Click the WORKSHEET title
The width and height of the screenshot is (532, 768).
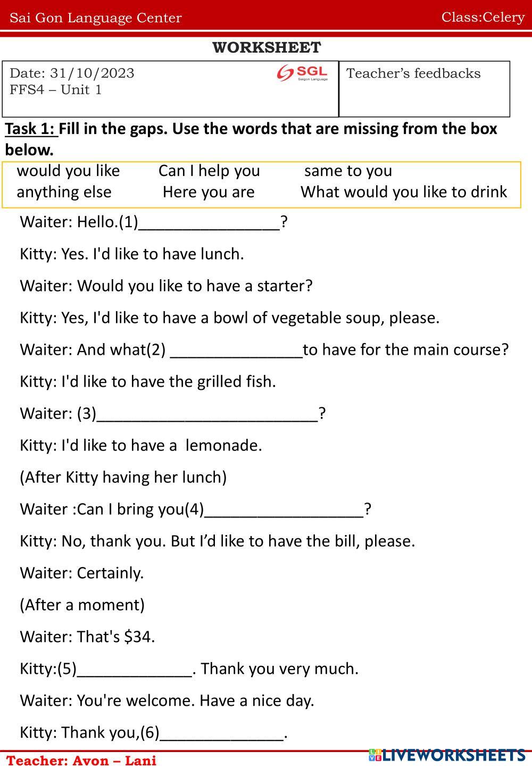click(267, 48)
